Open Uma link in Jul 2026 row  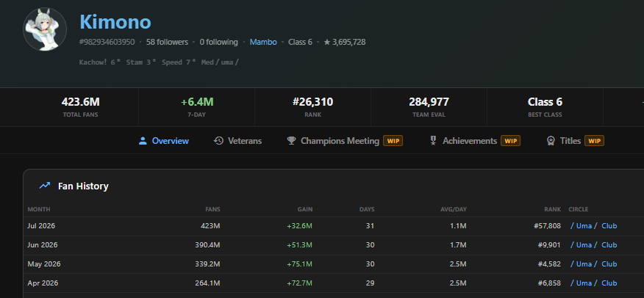583,226
